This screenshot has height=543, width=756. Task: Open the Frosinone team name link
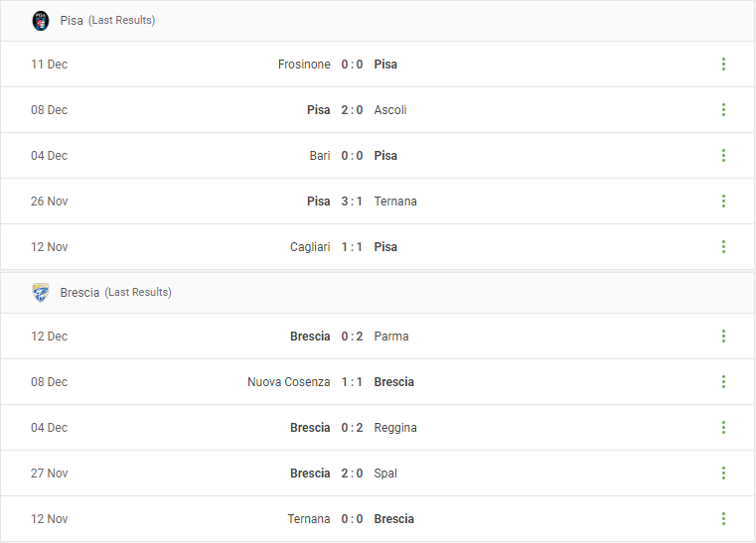pyautogui.click(x=304, y=65)
